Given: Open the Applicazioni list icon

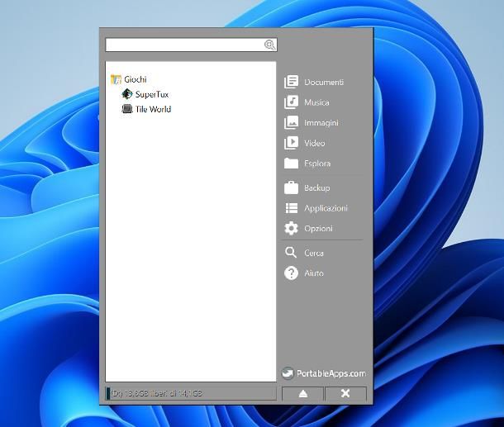Looking at the screenshot, I should [x=291, y=208].
